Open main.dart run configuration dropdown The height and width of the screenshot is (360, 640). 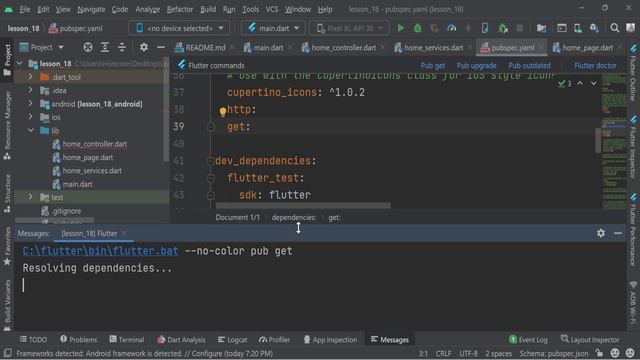click(x=273, y=28)
